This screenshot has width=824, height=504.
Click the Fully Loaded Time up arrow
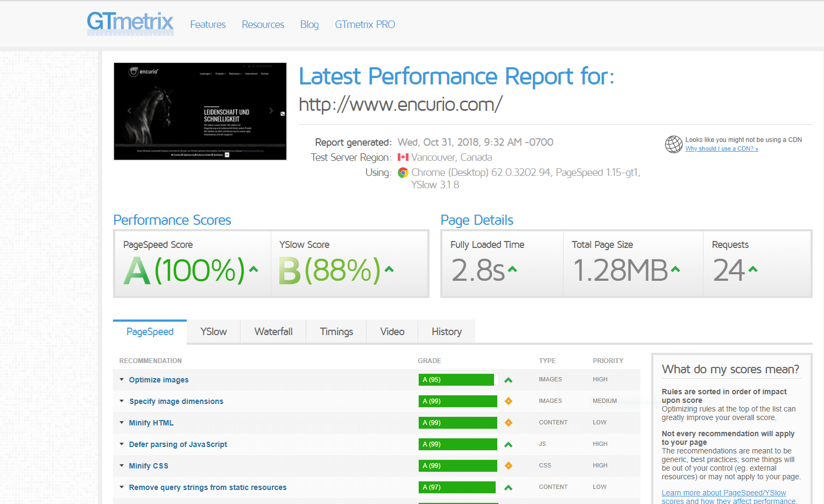point(512,269)
